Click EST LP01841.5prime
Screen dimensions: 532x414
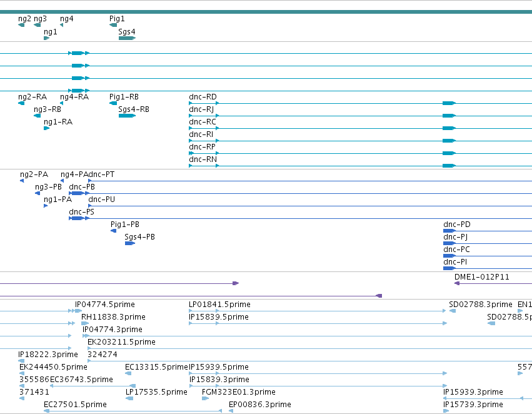coord(219,305)
